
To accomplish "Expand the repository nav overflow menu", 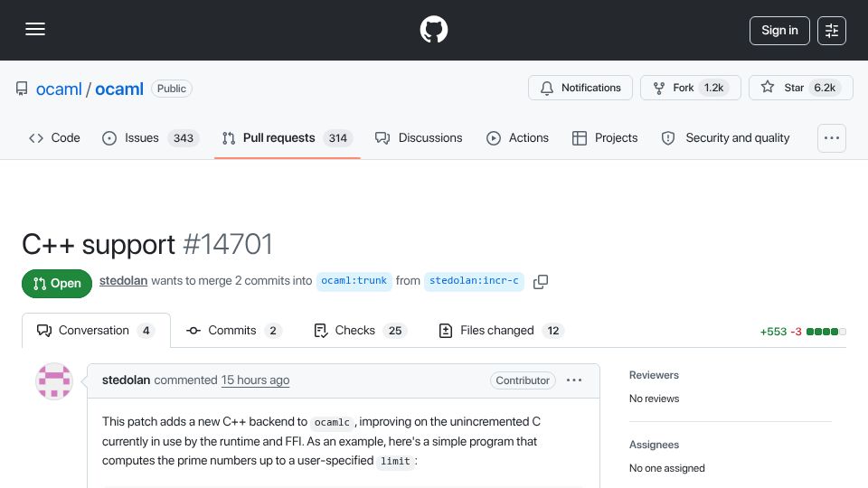I will click(x=832, y=138).
